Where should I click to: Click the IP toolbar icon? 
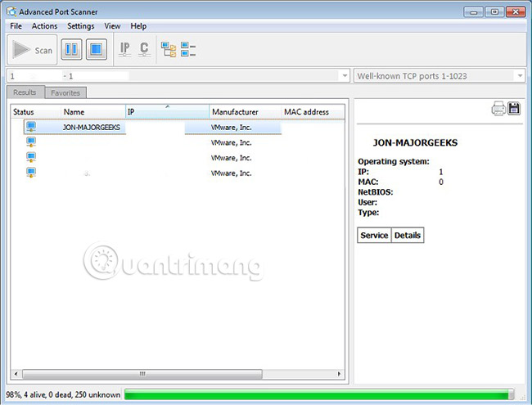coord(125,49)
